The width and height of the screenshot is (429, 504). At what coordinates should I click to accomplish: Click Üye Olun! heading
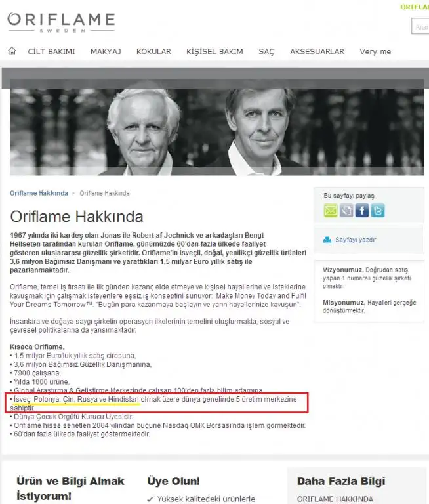pos(174,481)
